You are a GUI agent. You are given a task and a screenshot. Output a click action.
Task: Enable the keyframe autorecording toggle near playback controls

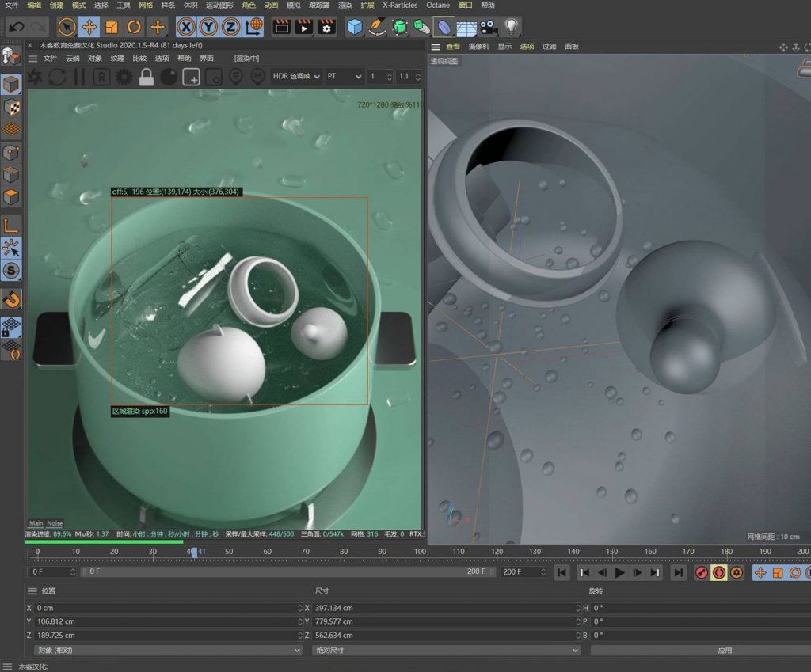(718, 572)
